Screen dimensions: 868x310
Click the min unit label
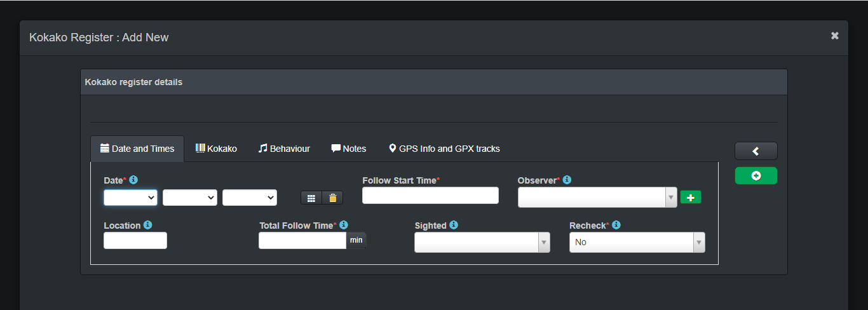tap(356, 241)
